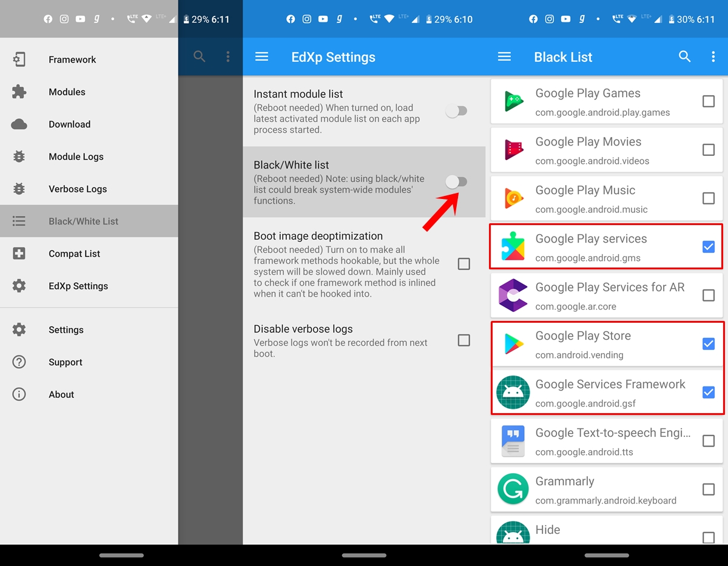
Task: Check the Grammarly box
Action: coord(708,490)
